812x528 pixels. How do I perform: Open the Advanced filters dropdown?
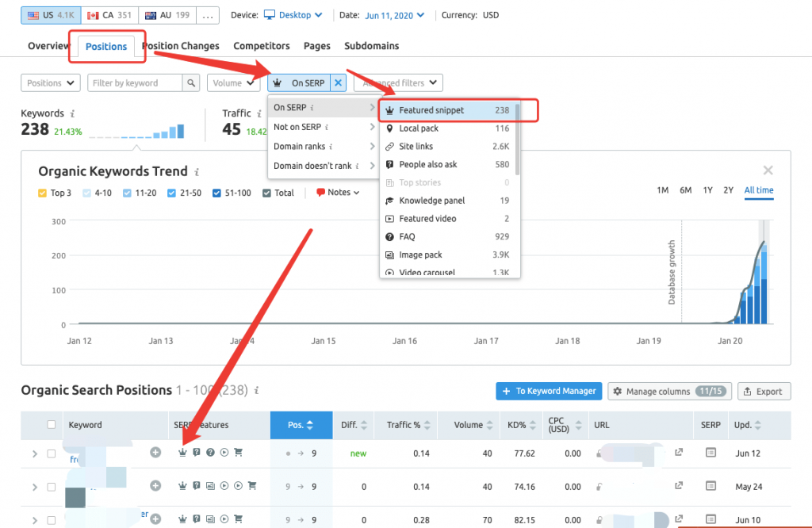click(x=397, y=82)
